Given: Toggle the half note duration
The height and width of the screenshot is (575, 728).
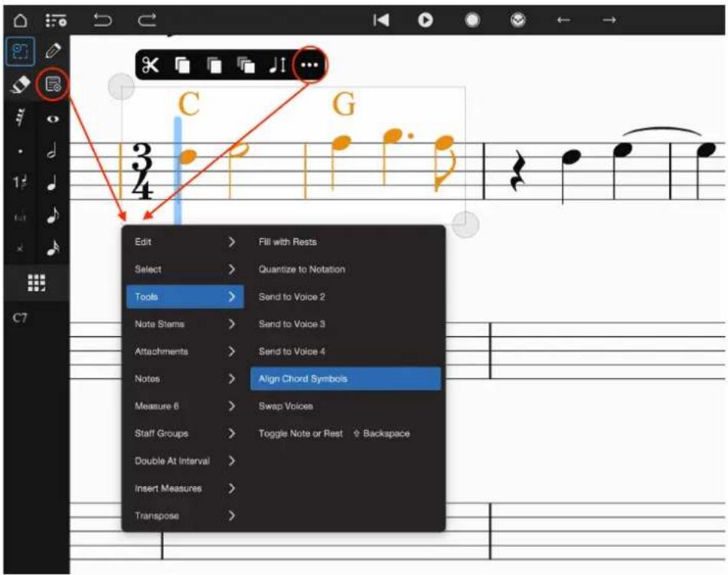Looking at the screenshot, I should [x=52, y=151].
